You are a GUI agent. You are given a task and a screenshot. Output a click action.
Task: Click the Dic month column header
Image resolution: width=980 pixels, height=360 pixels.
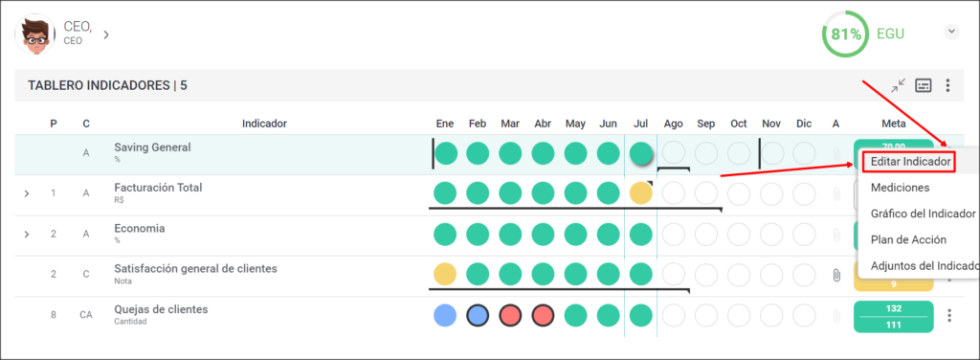point(804,124)
